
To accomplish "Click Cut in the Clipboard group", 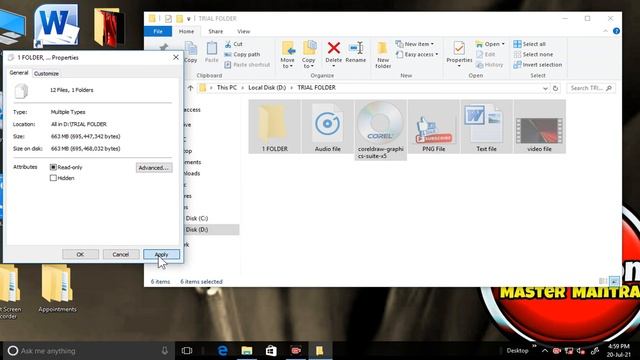I will [234, 44].
